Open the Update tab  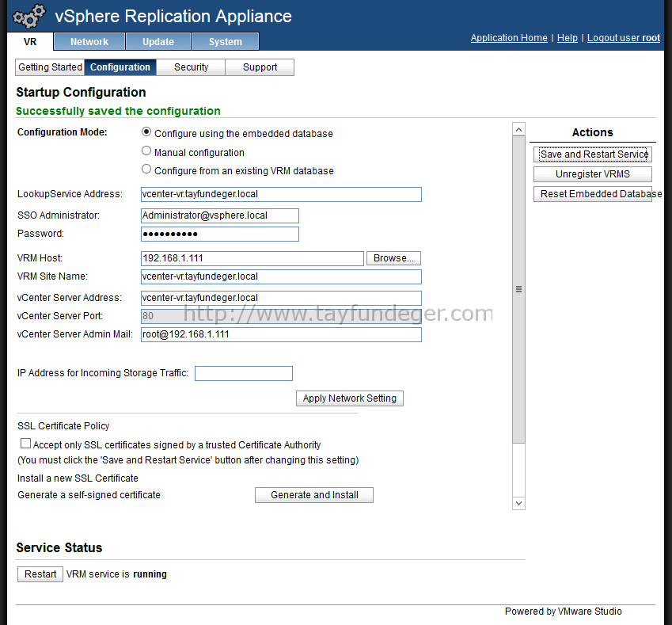click(x=158, y=42)
